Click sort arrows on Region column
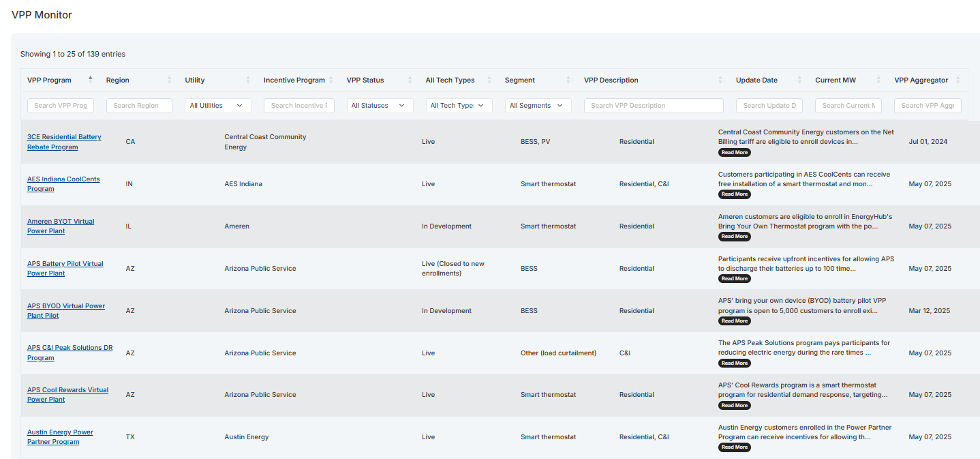Viewport: 980px width, 459px height. (x=170, y=80)
